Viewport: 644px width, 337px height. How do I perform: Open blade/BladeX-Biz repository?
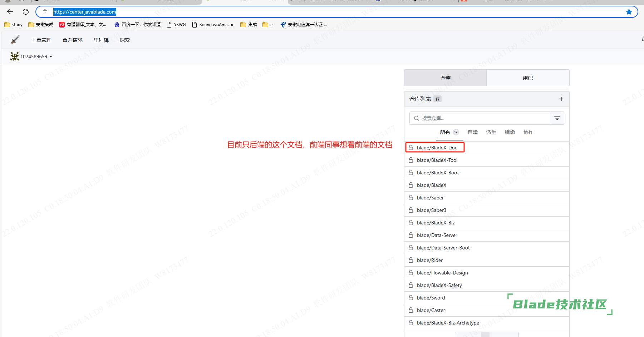click(436, 223)
